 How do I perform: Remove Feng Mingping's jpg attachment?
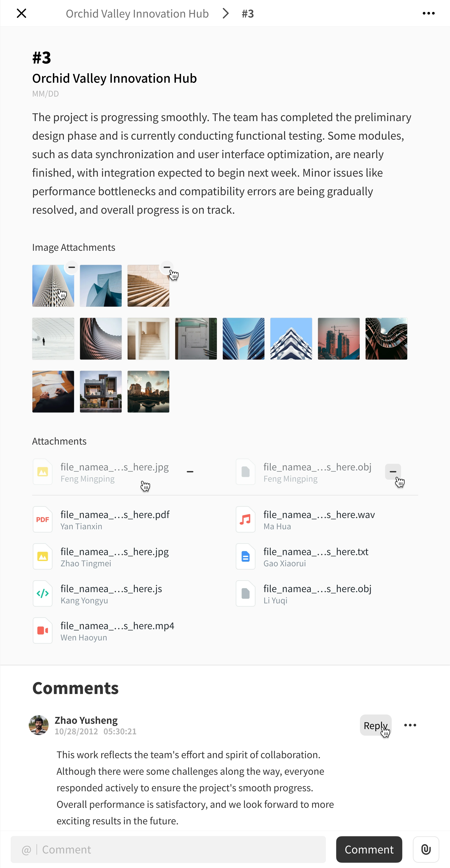pos(190,472)
